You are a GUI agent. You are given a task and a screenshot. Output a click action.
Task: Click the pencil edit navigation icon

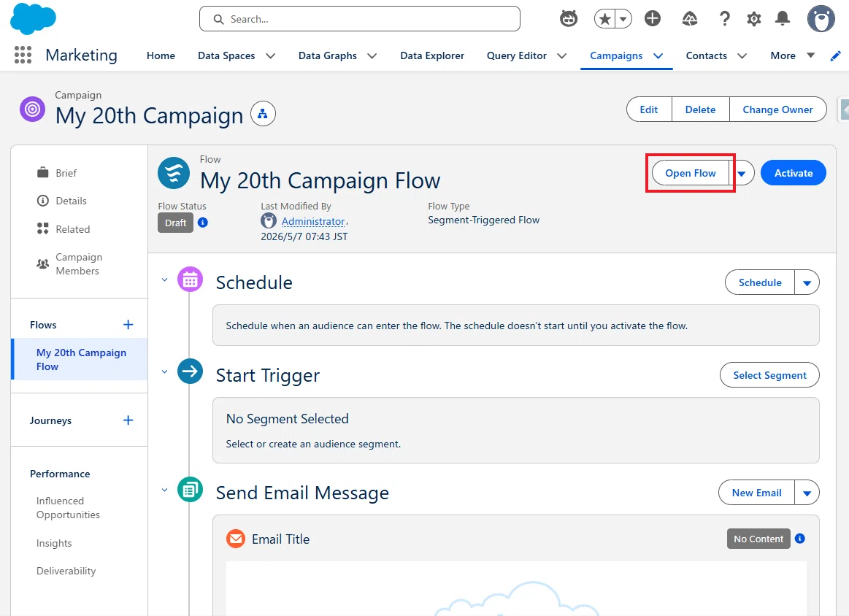pos(835,55)
